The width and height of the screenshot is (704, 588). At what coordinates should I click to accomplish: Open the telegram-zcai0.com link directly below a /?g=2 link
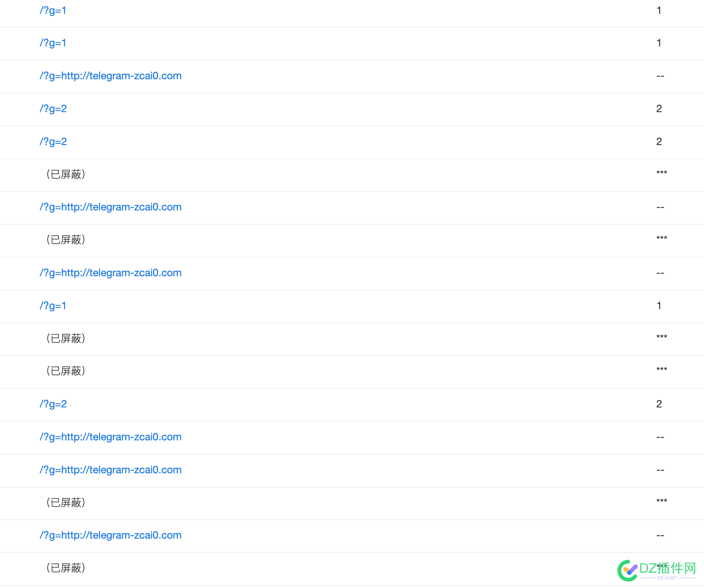pos(110,437)
